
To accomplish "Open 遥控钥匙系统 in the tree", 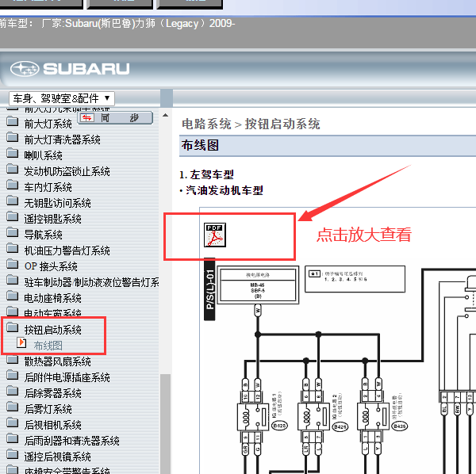I will (53, 219).
